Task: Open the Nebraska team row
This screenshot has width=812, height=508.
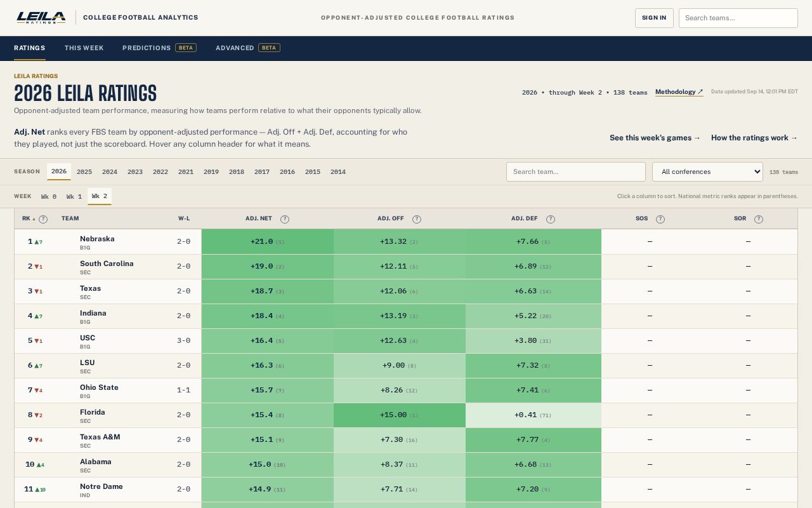Action: [x=406, y=242]
